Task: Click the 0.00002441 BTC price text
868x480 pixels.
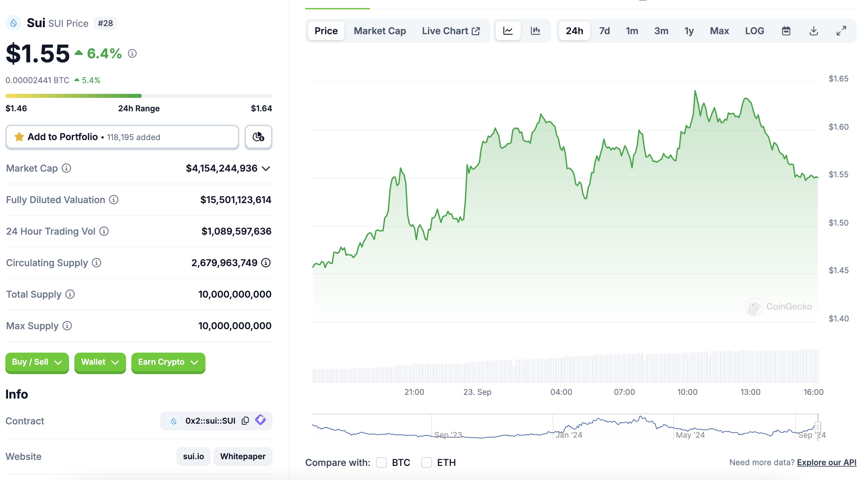Action: click(38, 80)
